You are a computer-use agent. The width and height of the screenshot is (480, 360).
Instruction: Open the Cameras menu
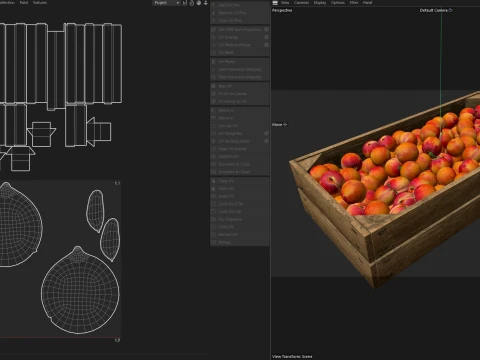[301, 3]
